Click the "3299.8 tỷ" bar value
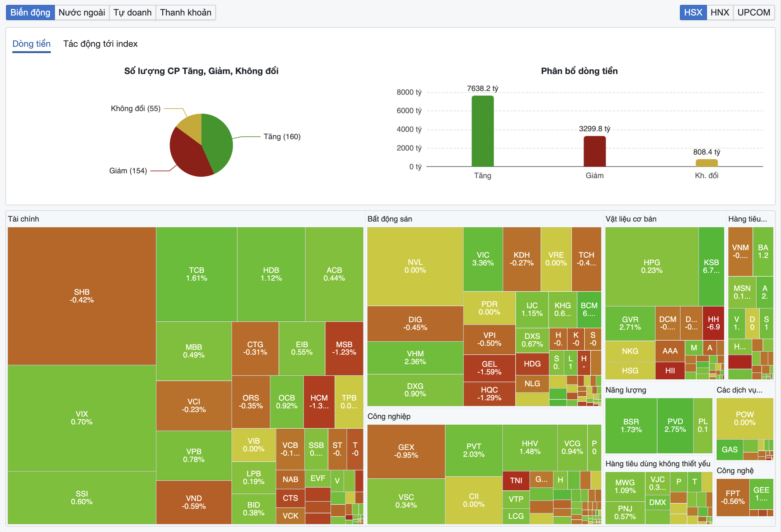Screen dimensions: 781x532 pos(594,129)
